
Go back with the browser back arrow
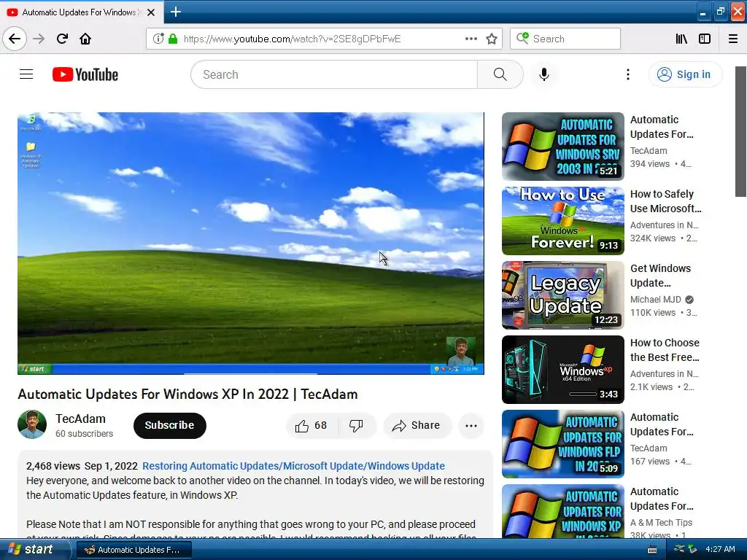15,39
